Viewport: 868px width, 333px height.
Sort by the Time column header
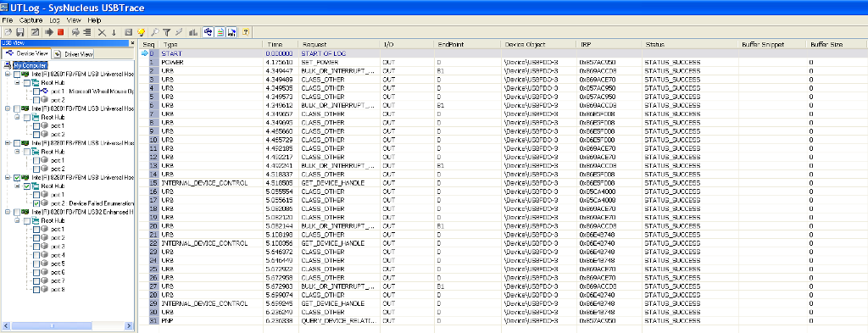coord(280,44)
